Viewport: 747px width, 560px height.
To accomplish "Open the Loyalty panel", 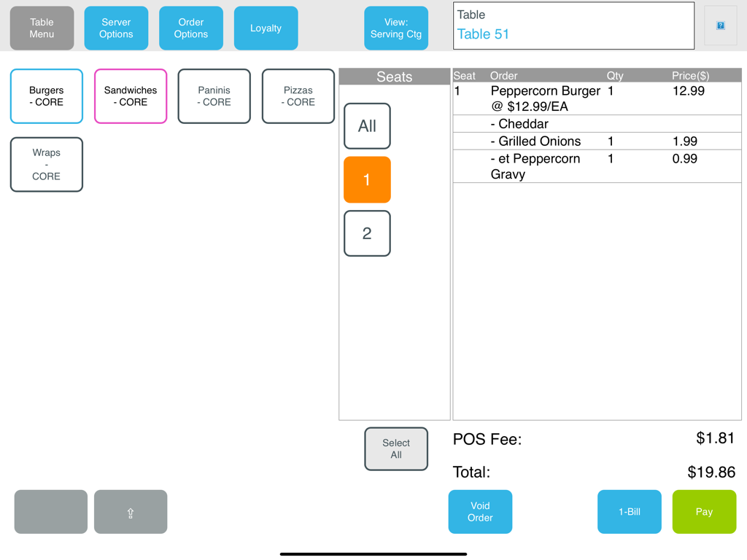I will (266, 28).
